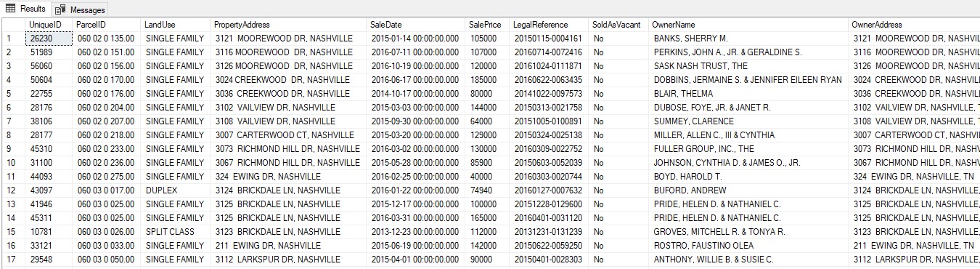980x269 pixels.
Task: Select address 3007 CARTERWOOD CT, NASHVILLE in PropertyAddress
Action: (288, 135)
